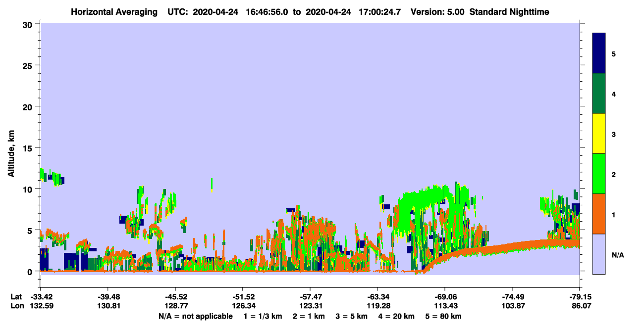Click the dark blue swatch labeled 5
This screenshot has width=644, height=330.
[599, 53]
